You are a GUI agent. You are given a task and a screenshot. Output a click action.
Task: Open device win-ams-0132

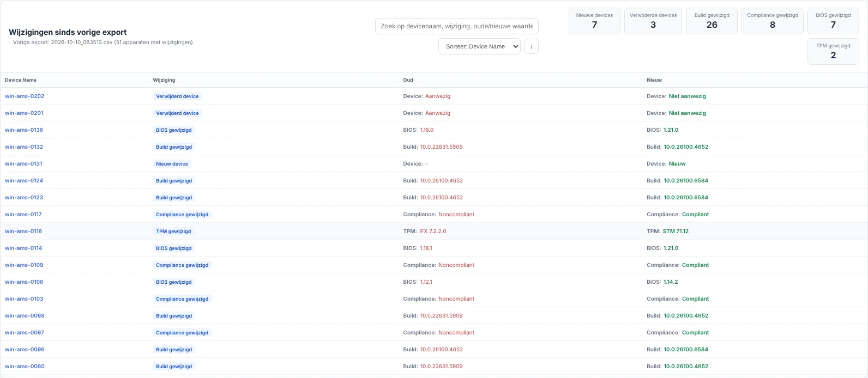24,147
